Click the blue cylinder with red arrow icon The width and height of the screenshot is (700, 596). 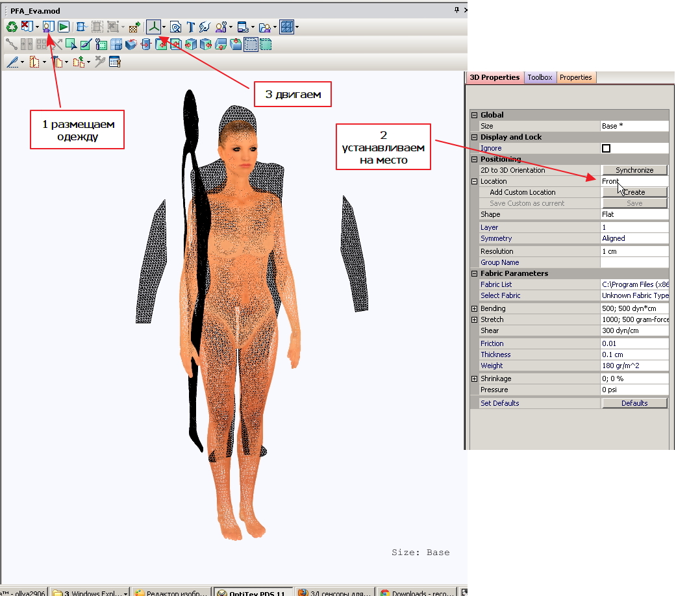click(x=145, y=45)
